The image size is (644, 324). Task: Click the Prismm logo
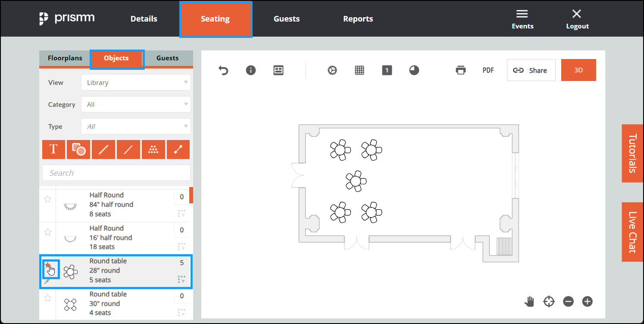point(67,19)
